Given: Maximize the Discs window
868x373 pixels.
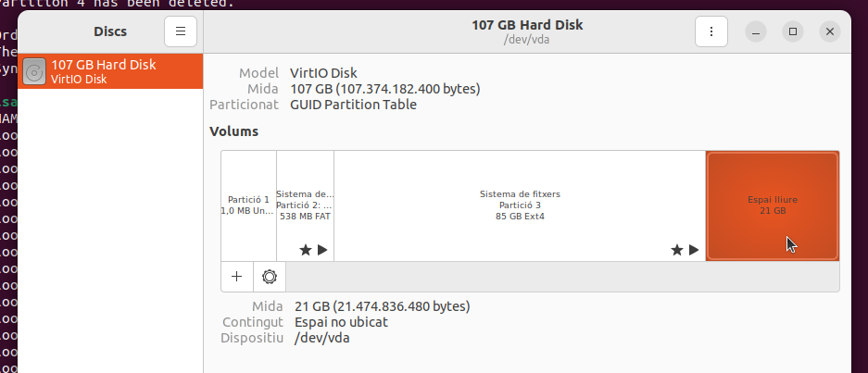Looking at the screenshot, I should (x=793, y=31).
